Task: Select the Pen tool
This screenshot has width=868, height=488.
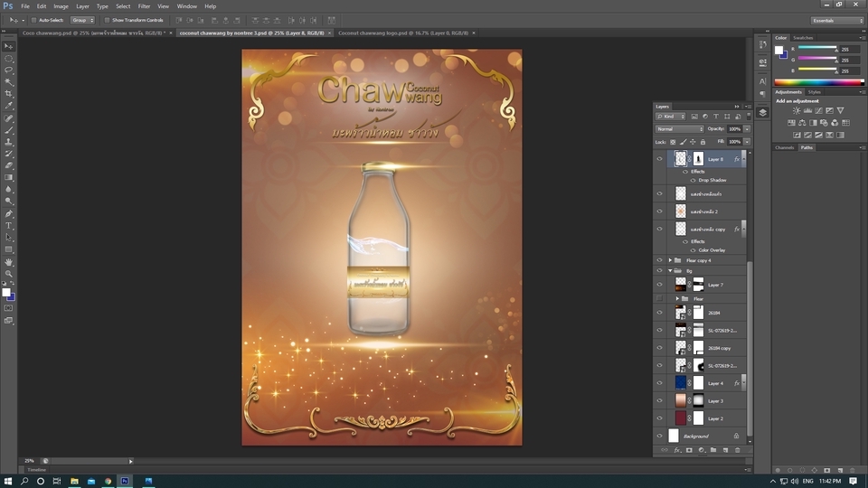Action: pos(8,213)
